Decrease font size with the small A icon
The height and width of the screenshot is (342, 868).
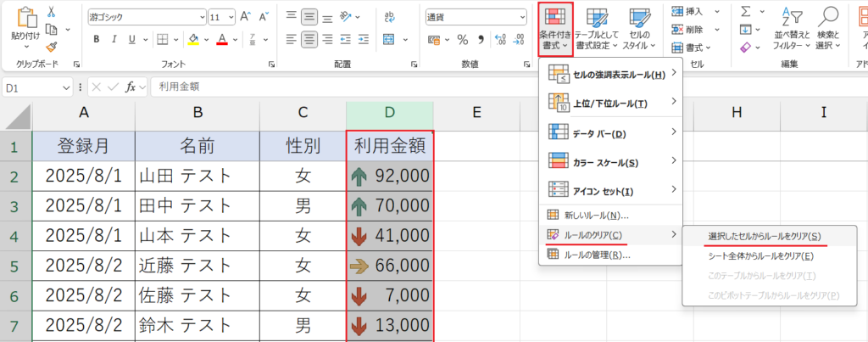coord(264,17)
